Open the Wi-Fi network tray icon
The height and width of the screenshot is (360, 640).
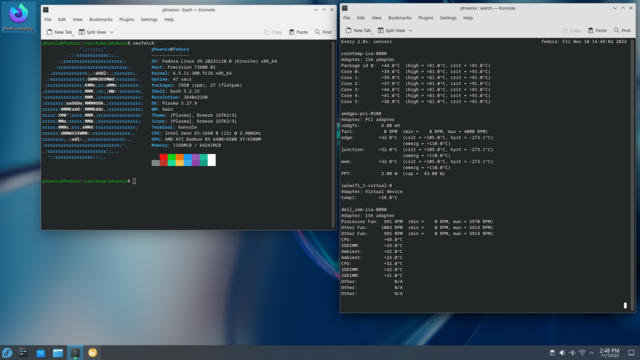(x=582, y=353)
